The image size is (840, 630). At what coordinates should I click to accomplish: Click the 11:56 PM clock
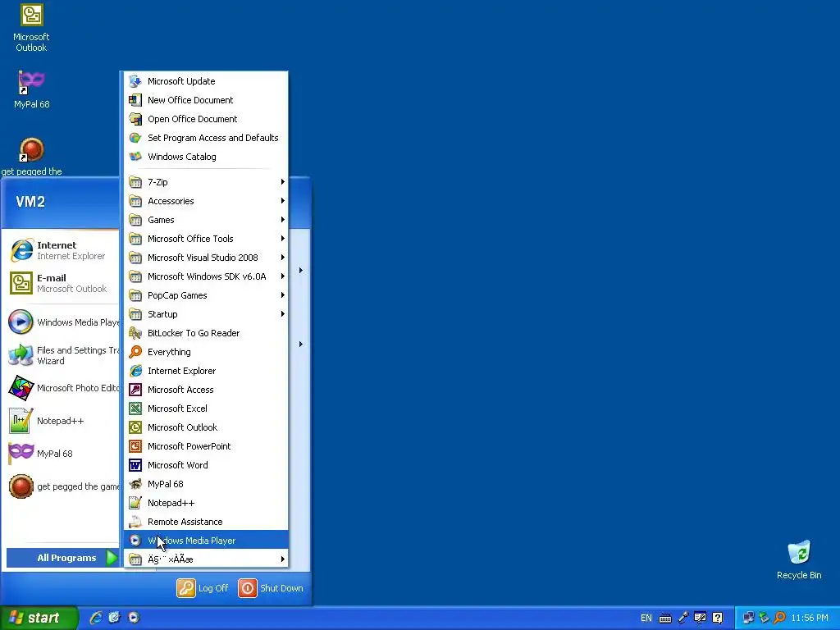810,619
